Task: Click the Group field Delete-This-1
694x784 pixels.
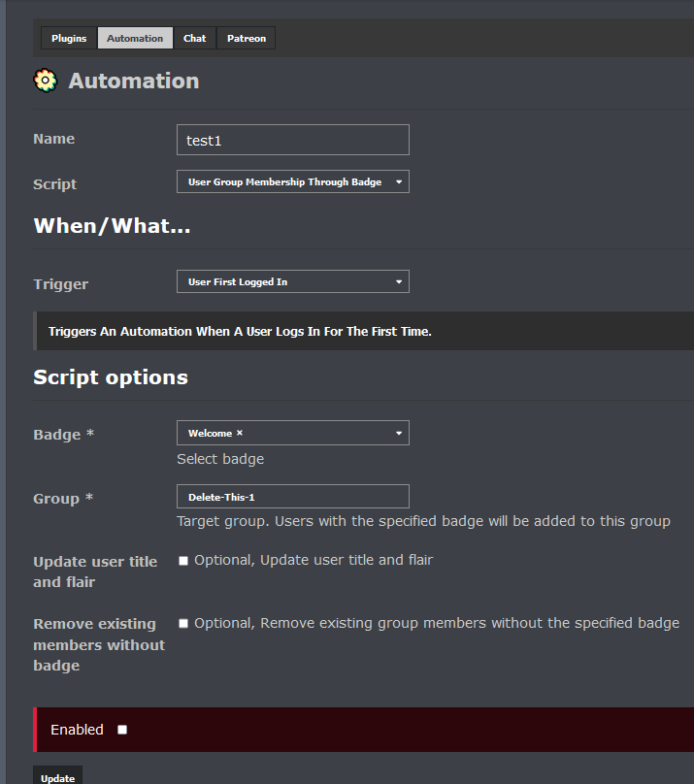Action: [293, 497]
